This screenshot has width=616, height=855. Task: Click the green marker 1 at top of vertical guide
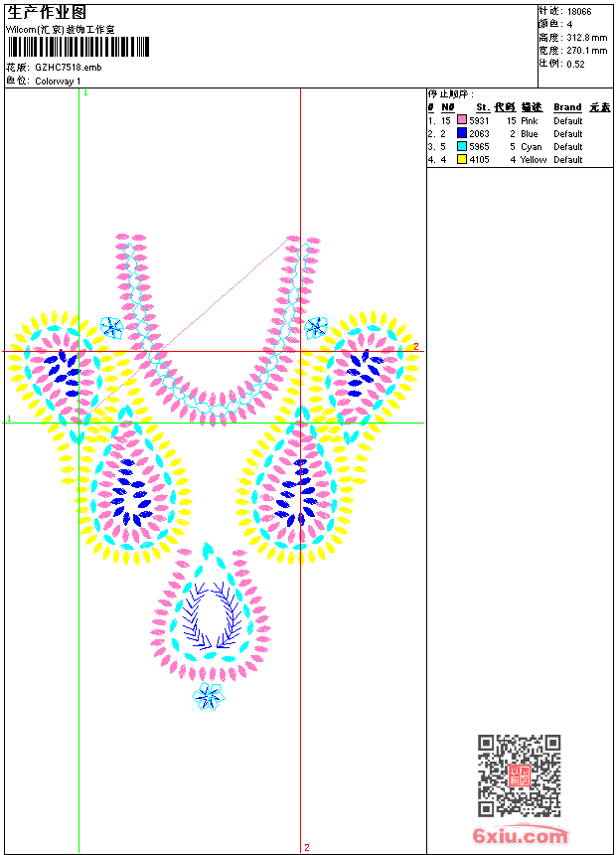coord(85,93)
